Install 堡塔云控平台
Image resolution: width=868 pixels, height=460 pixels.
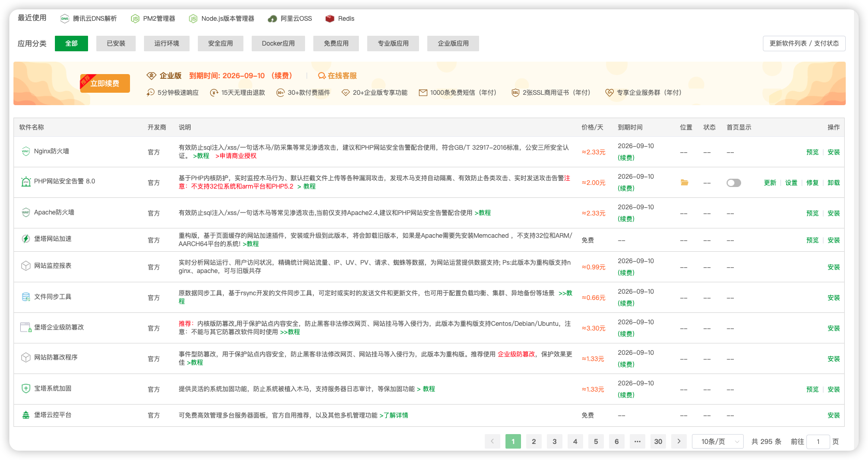(834, 415)
